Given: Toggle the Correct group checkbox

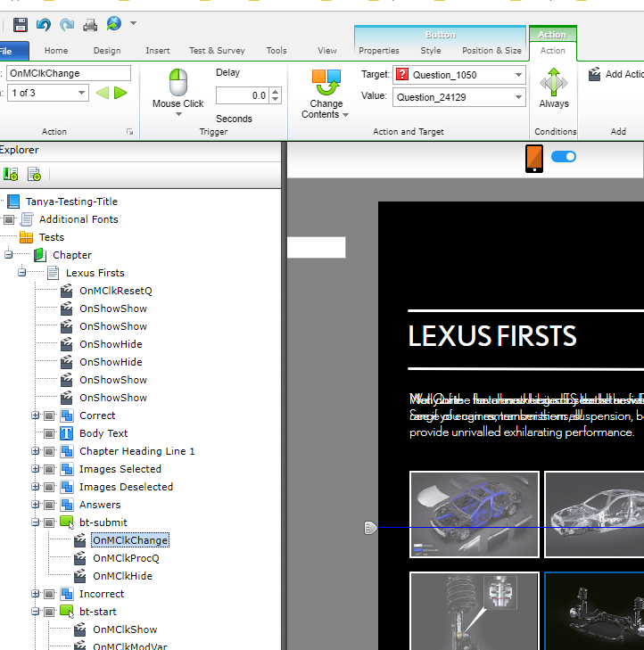Looking at the screenshot, I should pos(49,416).
